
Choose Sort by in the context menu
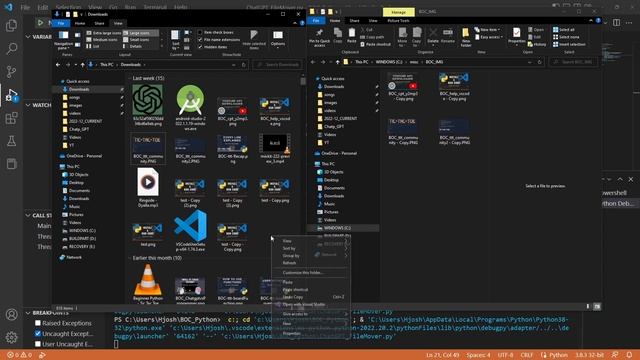[x=289, y=248]
